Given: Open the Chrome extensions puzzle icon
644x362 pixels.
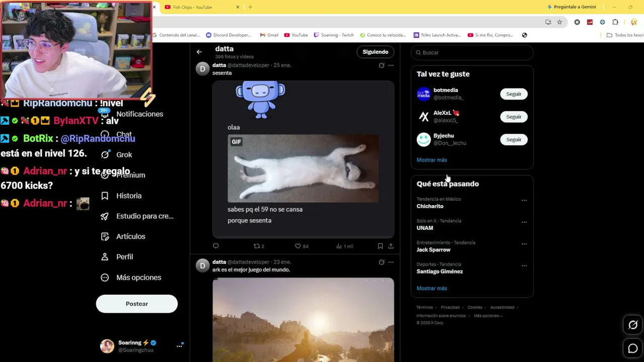Looking at the screenshot, I should [x=615, y=22].
